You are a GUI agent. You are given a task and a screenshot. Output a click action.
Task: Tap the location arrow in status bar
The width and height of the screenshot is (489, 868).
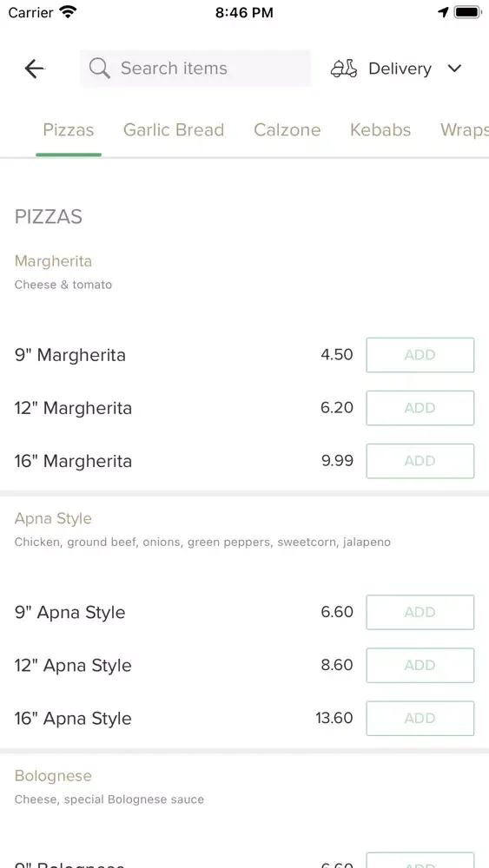tap(443, 12)
